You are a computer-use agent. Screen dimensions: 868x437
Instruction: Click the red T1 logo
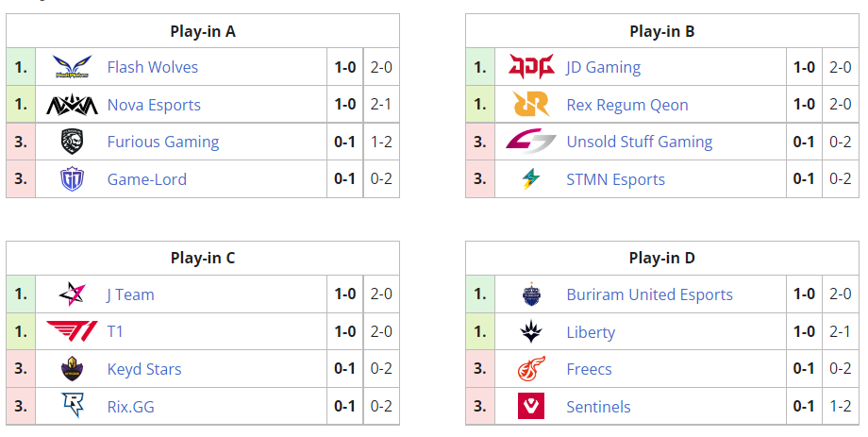click(73, 331)
